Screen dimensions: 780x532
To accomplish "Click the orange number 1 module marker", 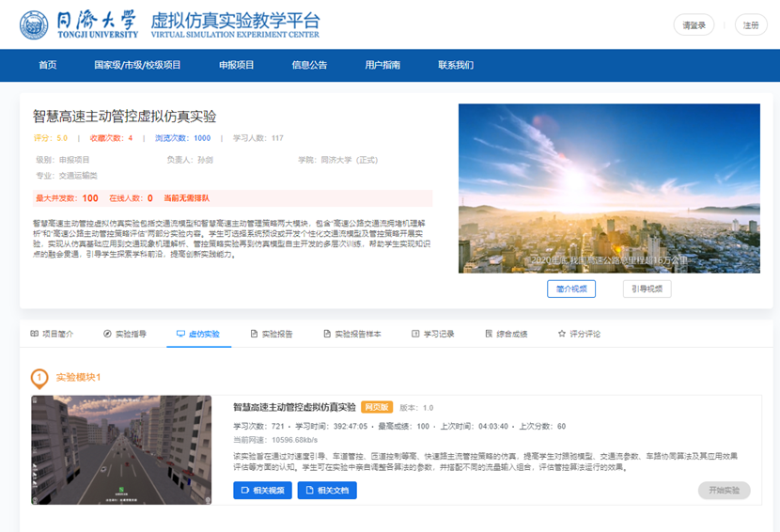I will tap(39, 378).
